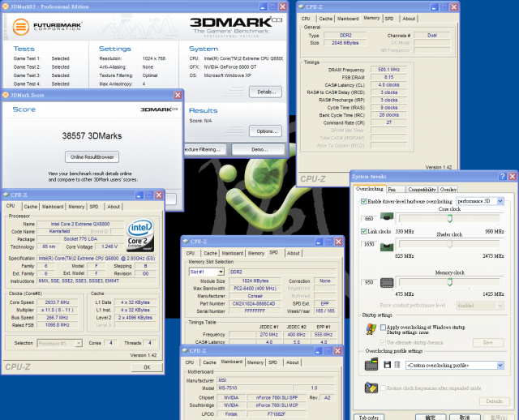The width and height of the screenshot is (519, 420).
Task: Click the Intel Core 2 Extreme logo
Action: (140, 235)
